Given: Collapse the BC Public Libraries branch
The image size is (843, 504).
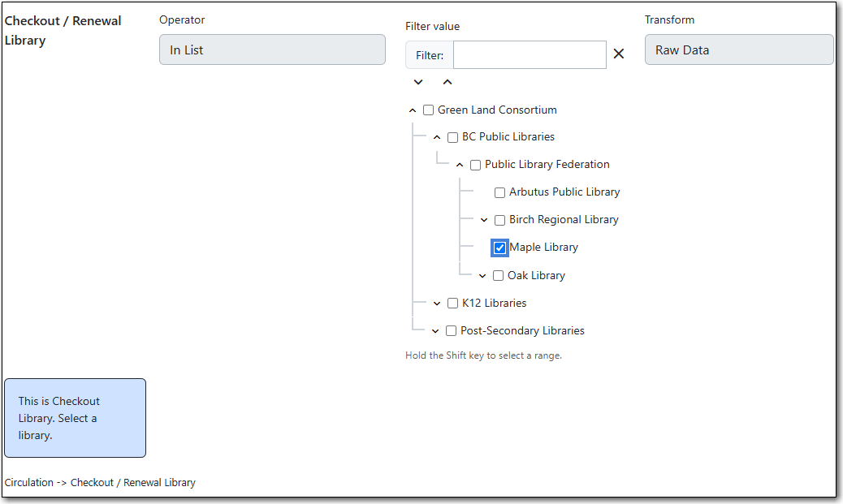Looking at the screenshot, I should [437, 137].
